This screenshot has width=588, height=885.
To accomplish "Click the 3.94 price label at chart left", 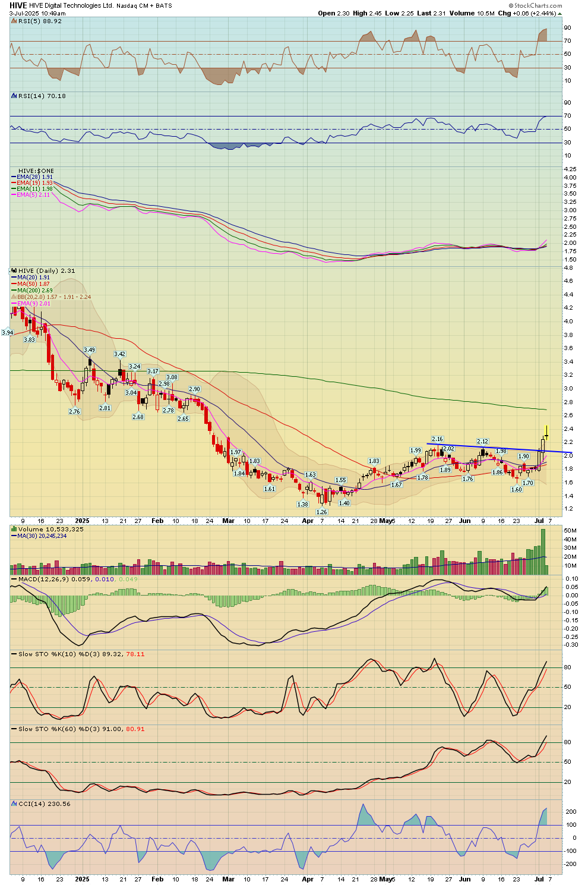I will (x=8, y=333).
